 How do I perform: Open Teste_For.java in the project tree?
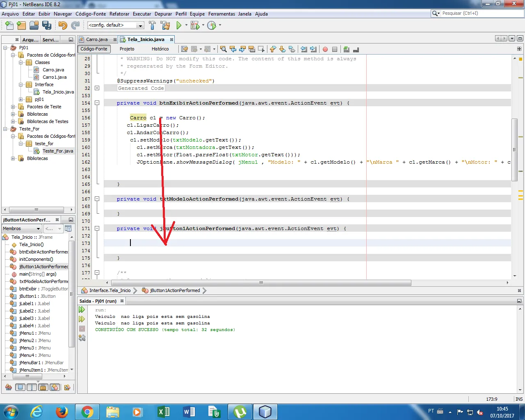pyautogui.click(x=57, y=151)
